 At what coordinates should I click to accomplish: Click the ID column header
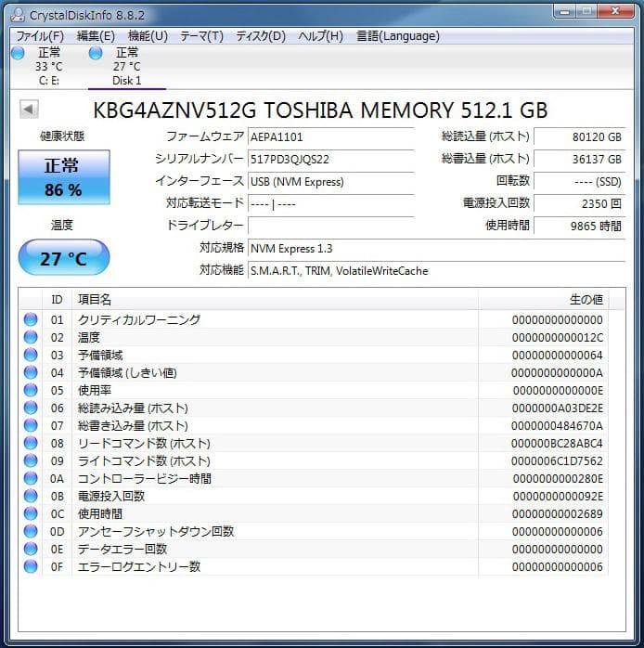pos(57,299)
